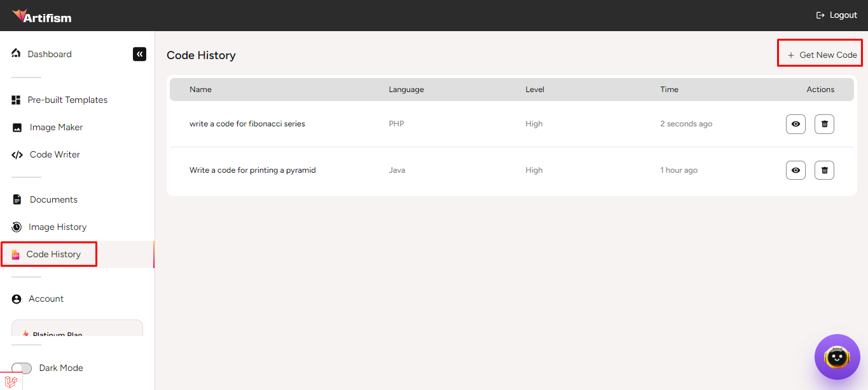
Task: Click the Account profile icon
Action: click(17, 299)
